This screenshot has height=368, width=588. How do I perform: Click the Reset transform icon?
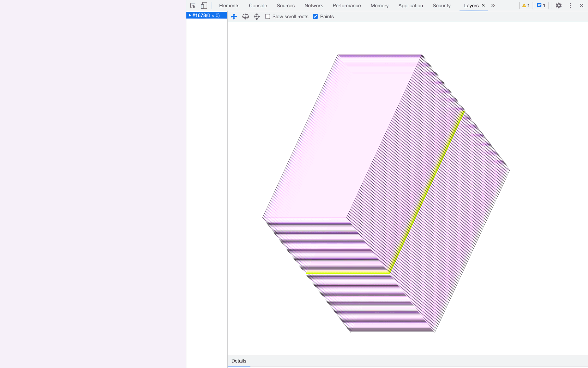pos(257,16)
